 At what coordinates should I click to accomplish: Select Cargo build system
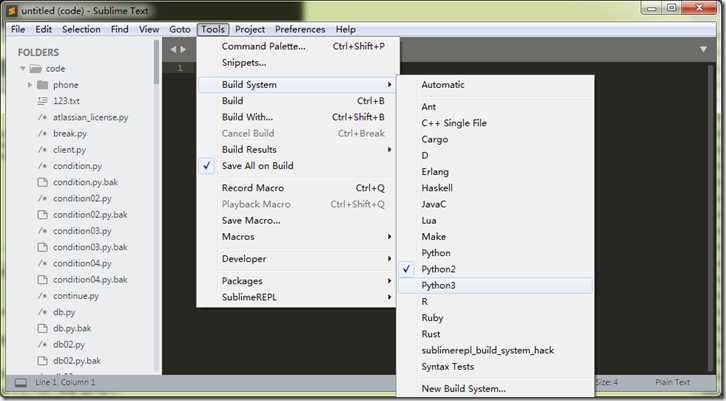(x=495, y=139)
